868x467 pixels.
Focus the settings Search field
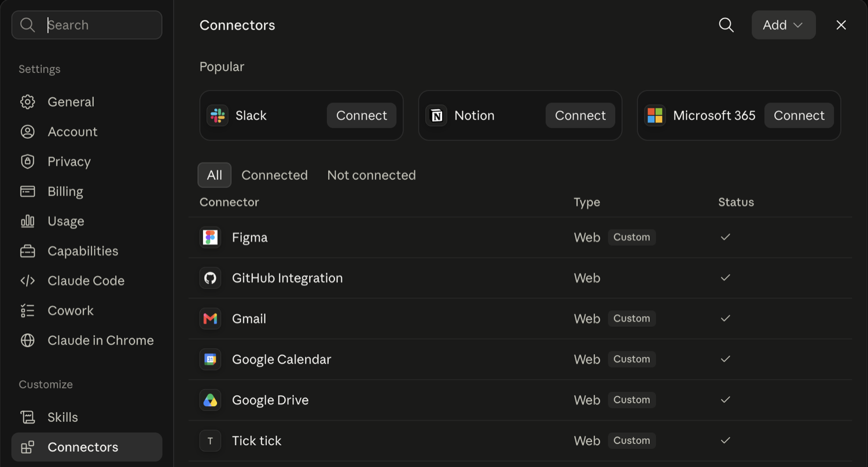pyautogui.click(x=87, y=25)
